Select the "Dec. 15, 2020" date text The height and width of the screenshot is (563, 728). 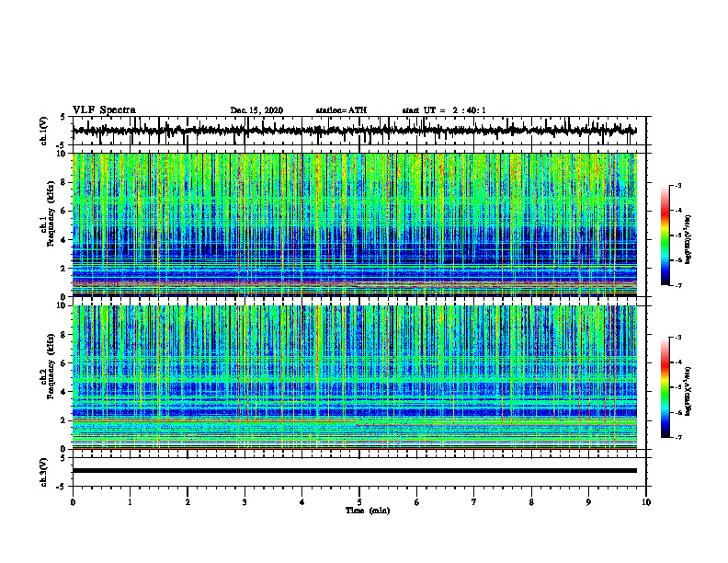256,110
